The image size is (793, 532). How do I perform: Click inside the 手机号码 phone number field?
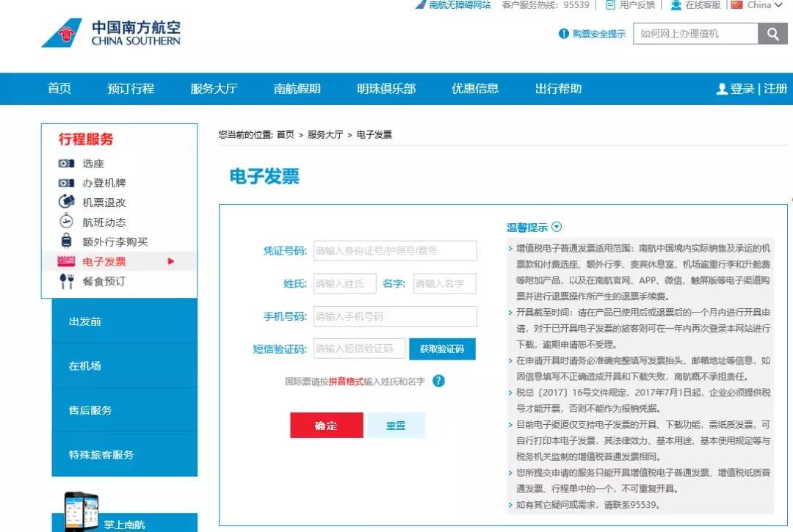[x=394, y=317]
